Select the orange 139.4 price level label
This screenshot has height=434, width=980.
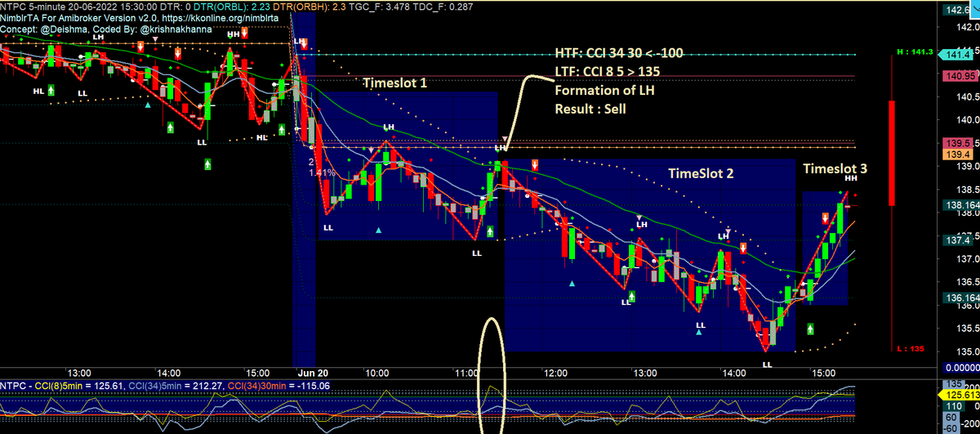coord(956,154)
